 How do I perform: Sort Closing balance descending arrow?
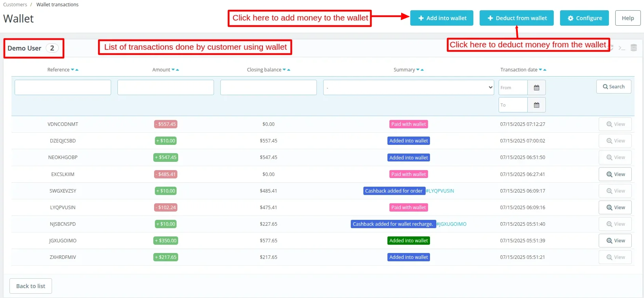(x=284, y=70)
